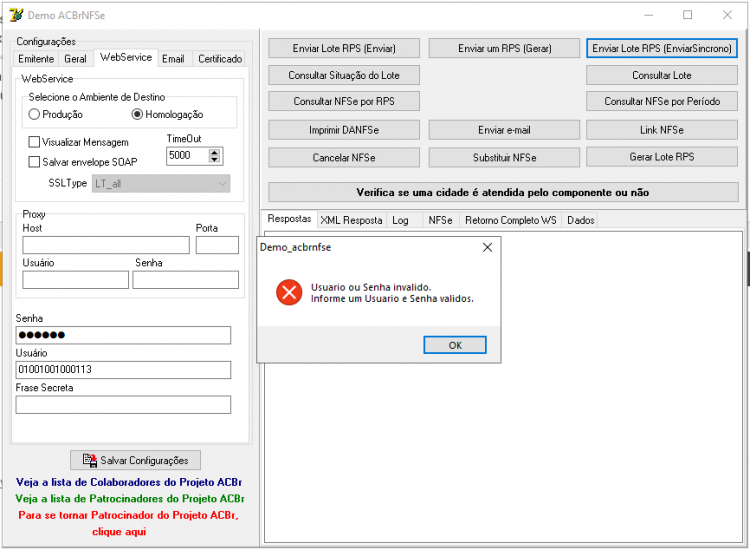Switch to the XML Resposta tab
The width and height of the screenshot is (750, 550).
[x=352, y=220]
